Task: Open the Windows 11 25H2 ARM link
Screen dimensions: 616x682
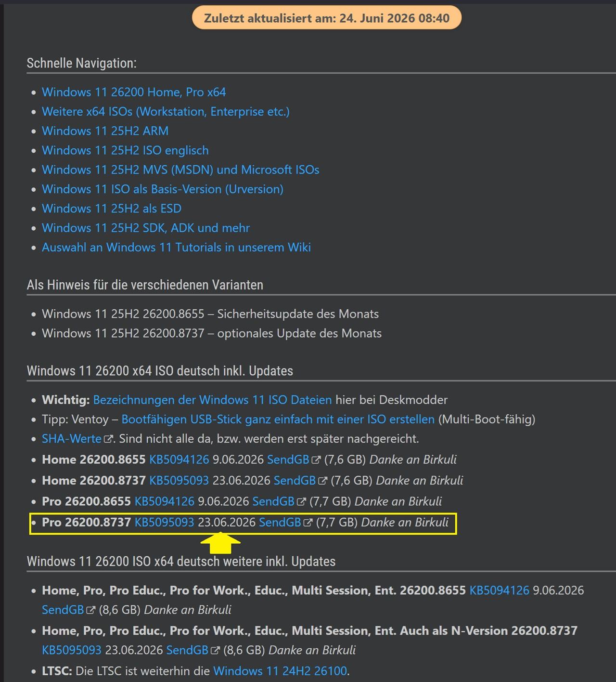Action: (105, 131)
